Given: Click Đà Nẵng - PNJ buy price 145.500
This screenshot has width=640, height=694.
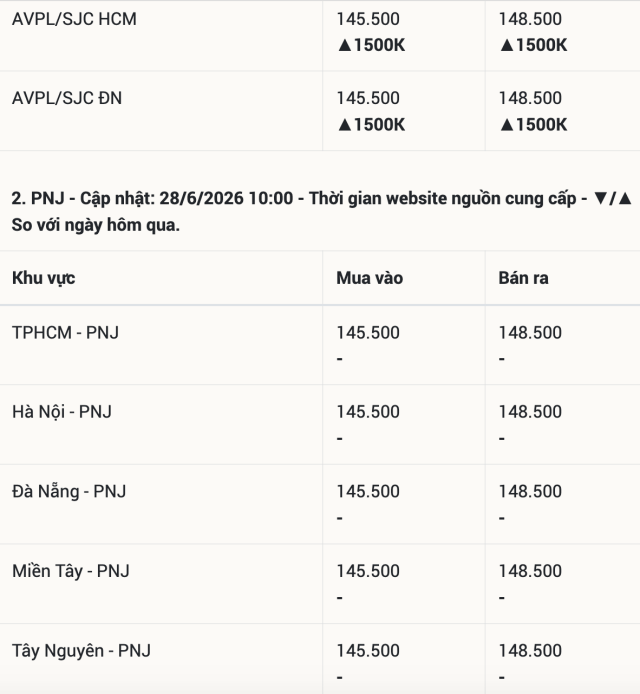Looking at the screenshot, I should tap(368, 492).
